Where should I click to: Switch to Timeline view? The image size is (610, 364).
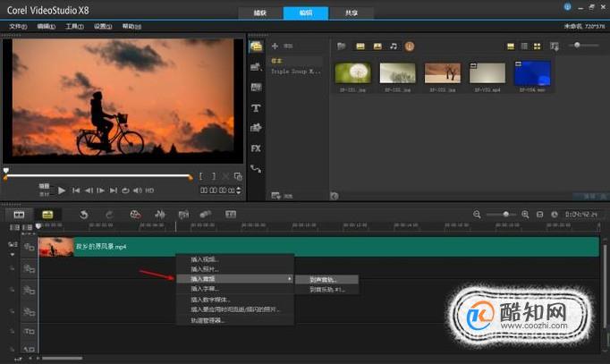tap(47, 215)
